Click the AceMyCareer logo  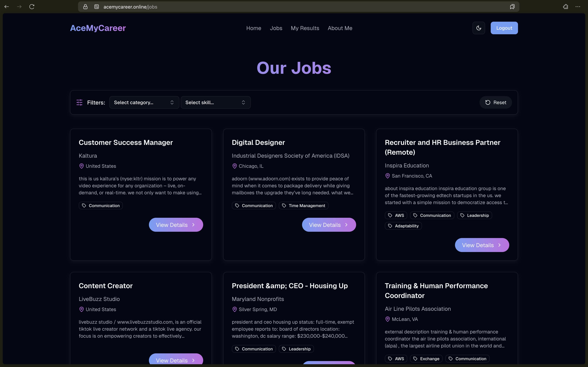pyautogui.click(x=98, y=28)
